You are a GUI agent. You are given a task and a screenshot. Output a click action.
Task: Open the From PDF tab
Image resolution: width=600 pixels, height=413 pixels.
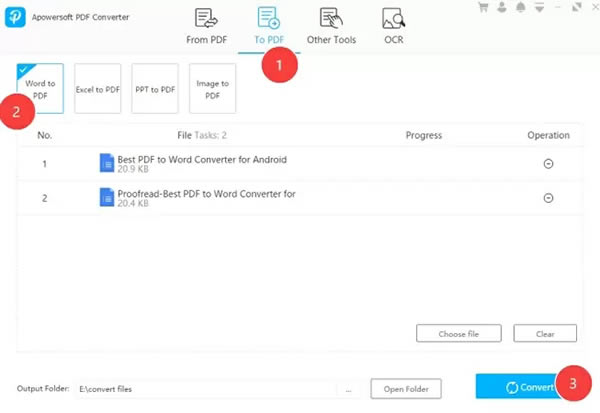pos(207,26)
